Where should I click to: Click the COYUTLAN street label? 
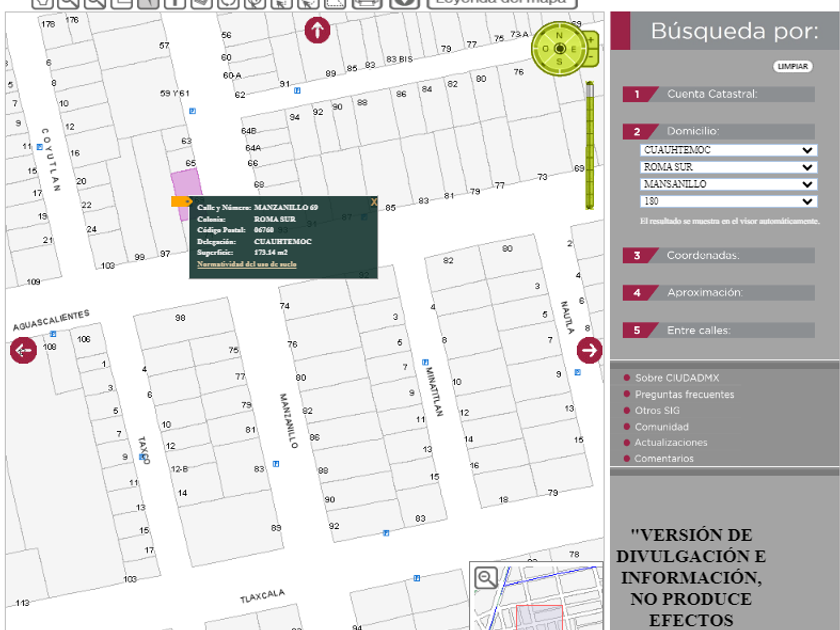tap(51, 159)
